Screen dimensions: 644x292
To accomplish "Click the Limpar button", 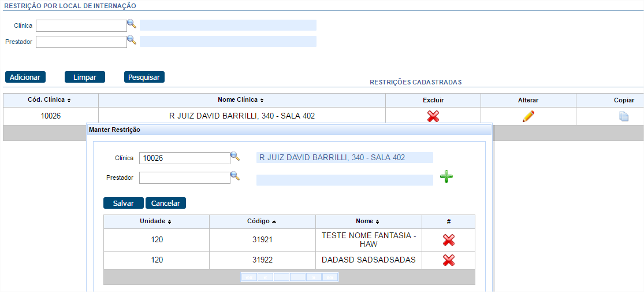I will pos(84,77).
